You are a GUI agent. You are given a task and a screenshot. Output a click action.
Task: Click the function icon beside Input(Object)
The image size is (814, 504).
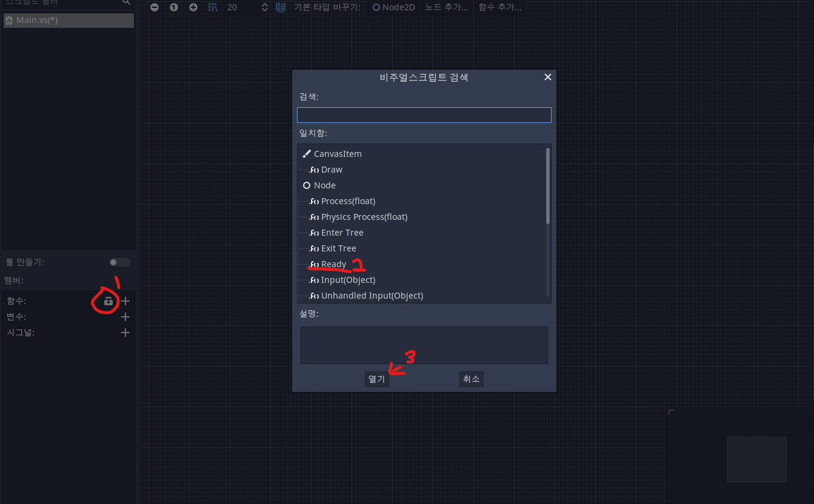click(x=314, y=280)
